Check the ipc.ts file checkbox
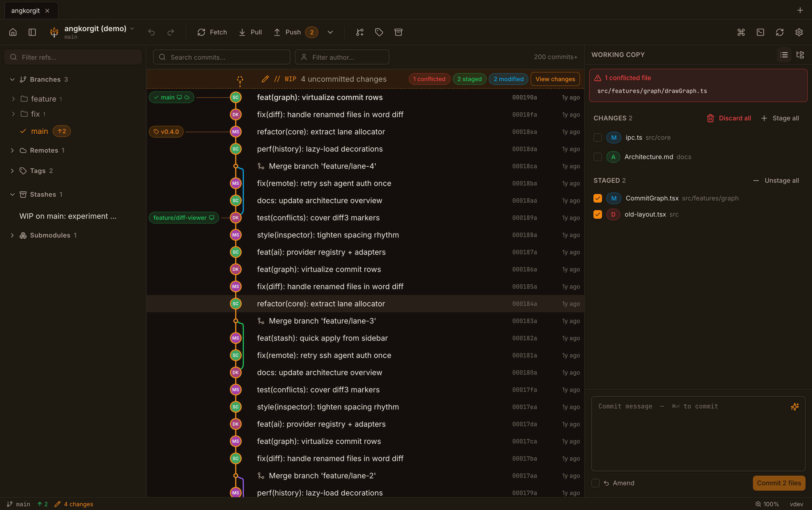This screenshot has width=812, height=510. click(598, 138)
